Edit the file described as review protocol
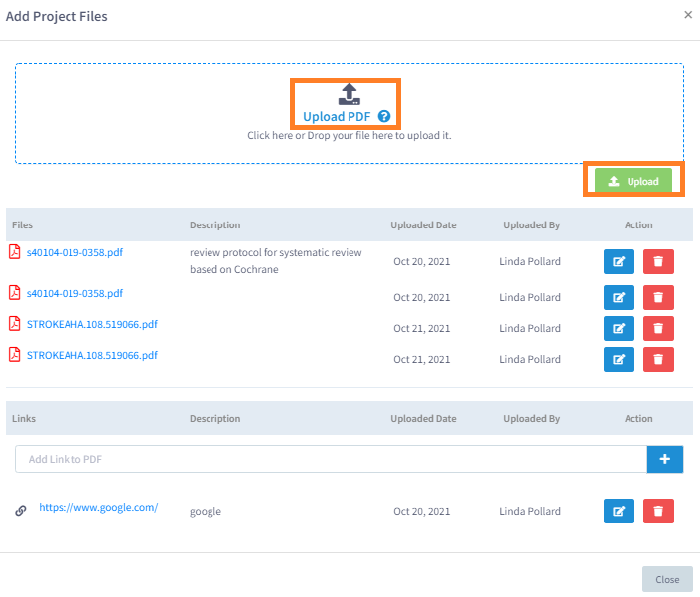The height and width of the screenshot is (597, 700). click(x=619, y=262)
